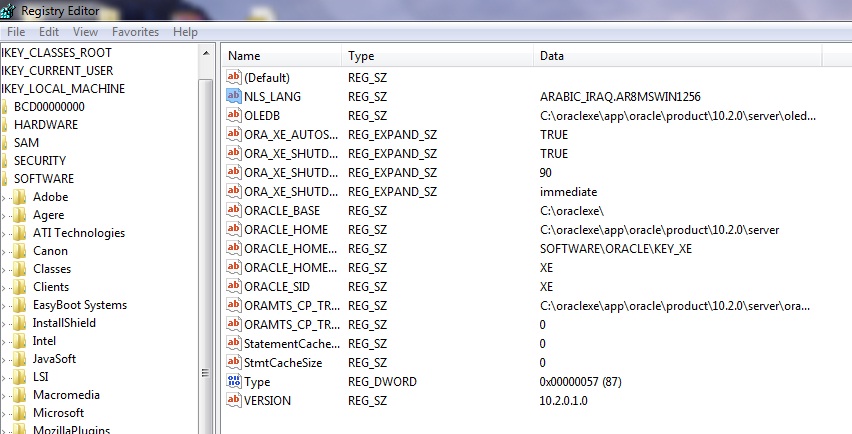Open the View menu
The height and width of the screenshot is (434, 852).
85,32
